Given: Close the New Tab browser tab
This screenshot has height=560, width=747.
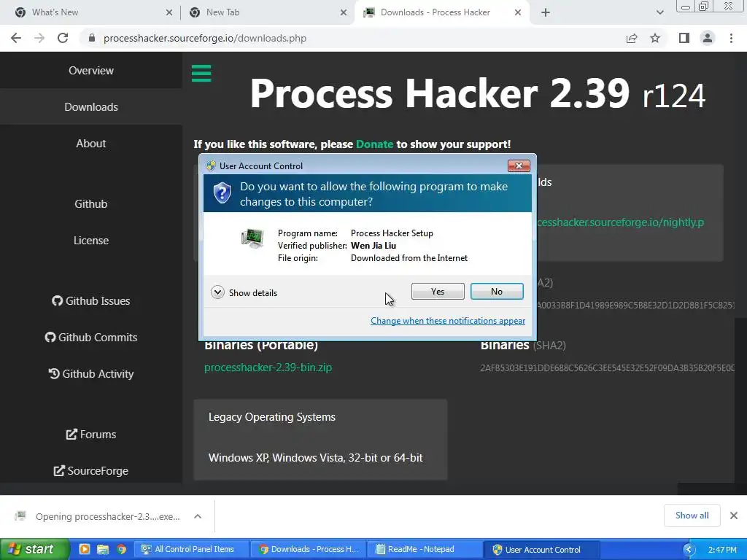Looking at the screenshot, I should [x=344, y=13].
